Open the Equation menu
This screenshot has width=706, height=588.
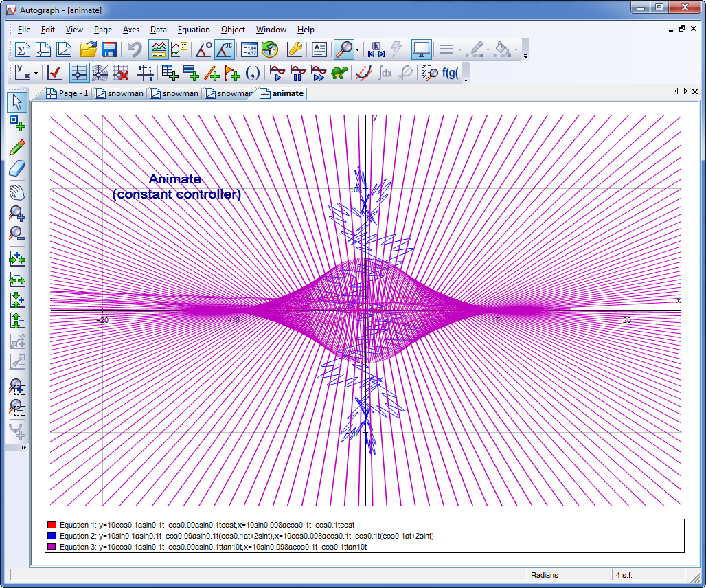click(194, 30)
